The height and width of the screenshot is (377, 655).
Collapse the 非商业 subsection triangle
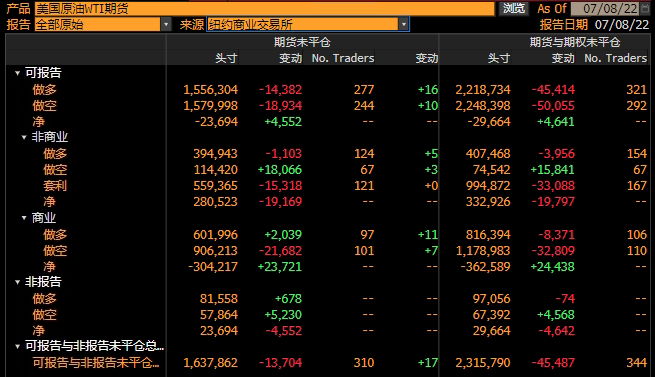pos(24,137)
